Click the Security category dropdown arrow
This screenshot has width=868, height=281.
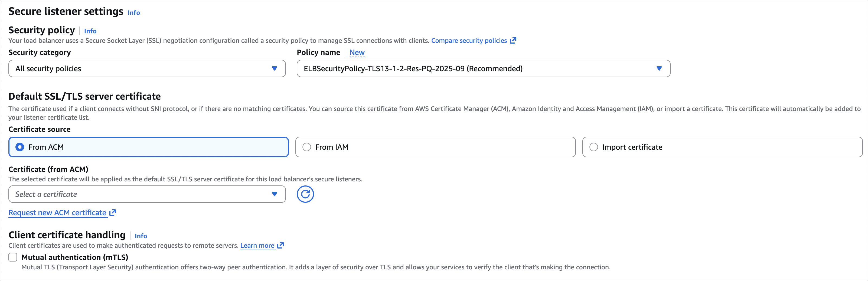point(274,69)
